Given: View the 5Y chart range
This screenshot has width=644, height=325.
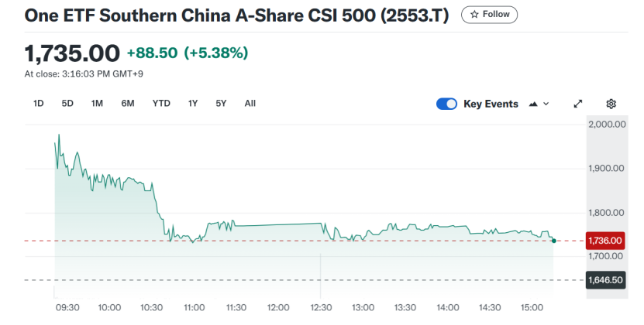Looking at the screenshot, I should tap(221, 103).
